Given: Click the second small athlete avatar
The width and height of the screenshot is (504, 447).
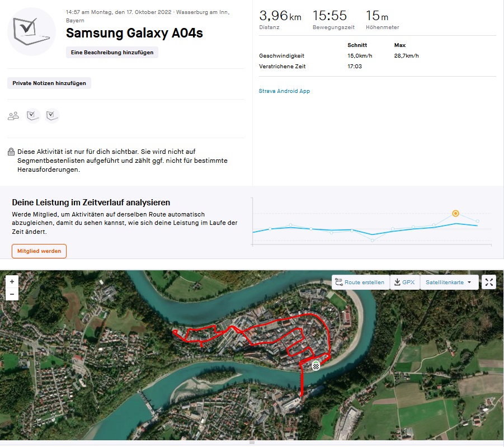Looking at the screenshot, I should (53, 115).
